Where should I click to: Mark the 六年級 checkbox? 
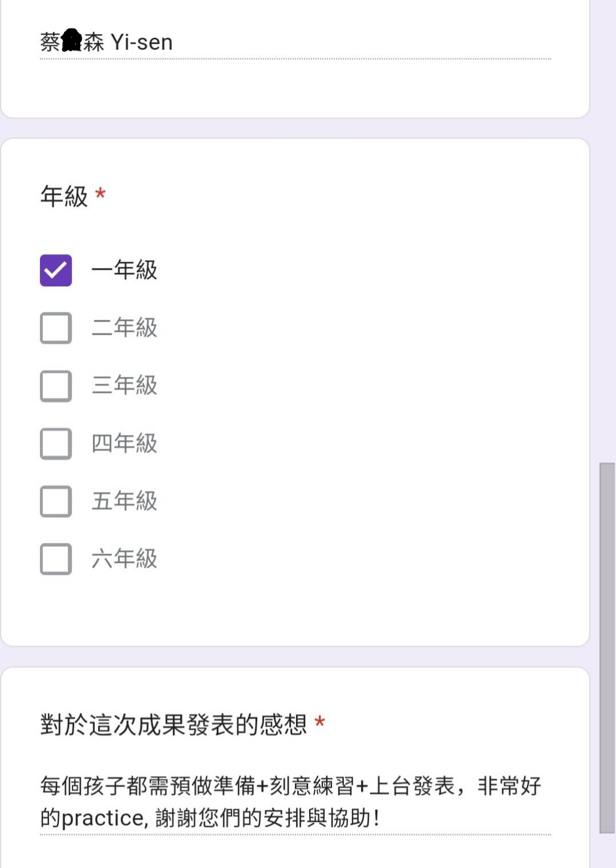56,559
